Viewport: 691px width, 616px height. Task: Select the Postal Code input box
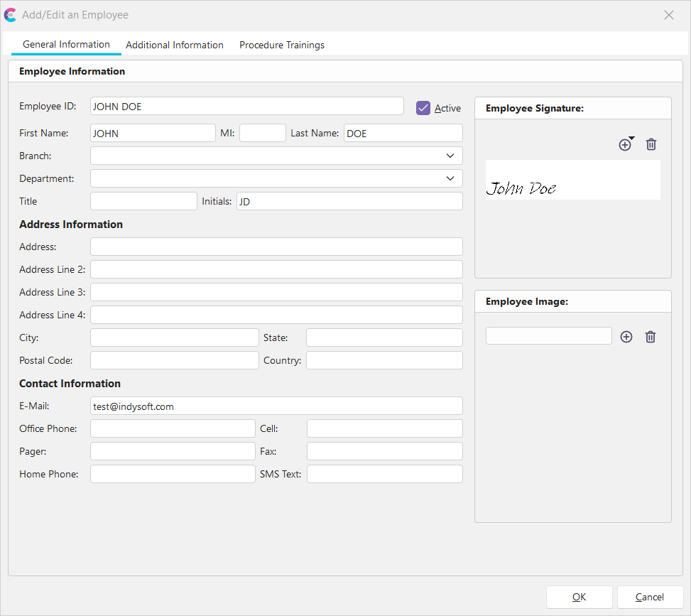174,360
